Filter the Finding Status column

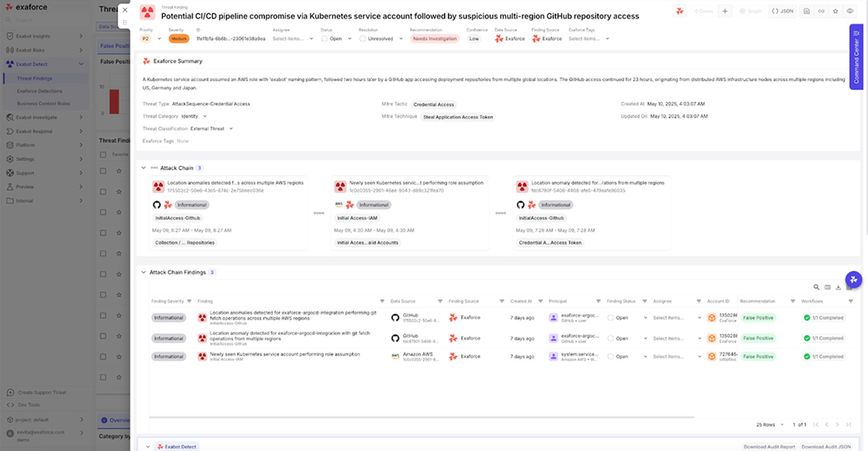point(645,301)
